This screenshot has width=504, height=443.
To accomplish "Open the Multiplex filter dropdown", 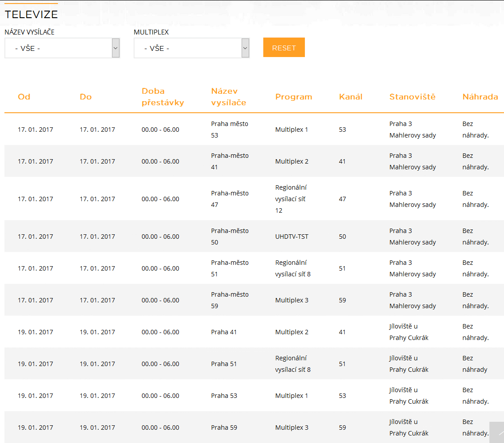I will pos(192,48).
